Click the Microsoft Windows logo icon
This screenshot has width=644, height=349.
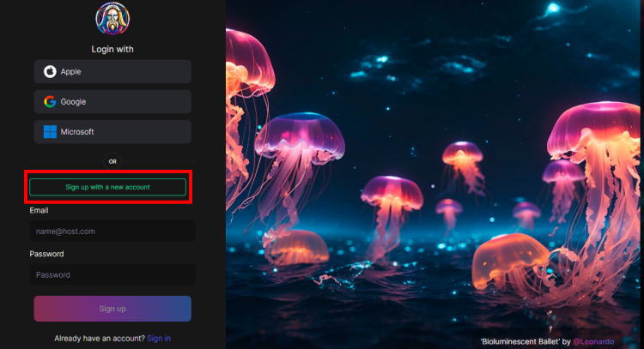point(50,132)
